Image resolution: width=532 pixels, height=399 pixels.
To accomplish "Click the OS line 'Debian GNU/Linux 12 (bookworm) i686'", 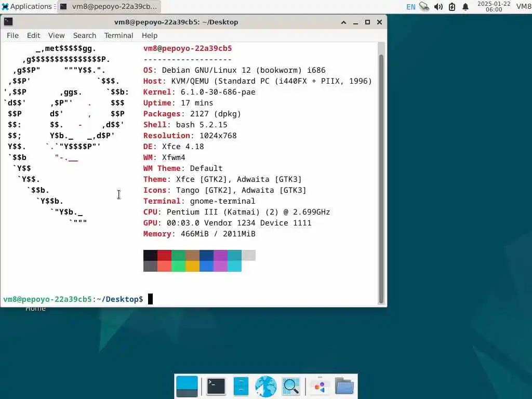I will pos(244,70).
